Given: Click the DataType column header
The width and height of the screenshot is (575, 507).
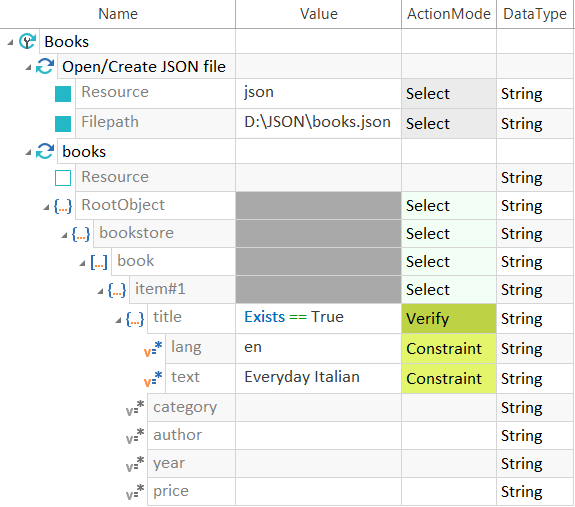Looking at the screenshot, I should [x=535, y=14].
